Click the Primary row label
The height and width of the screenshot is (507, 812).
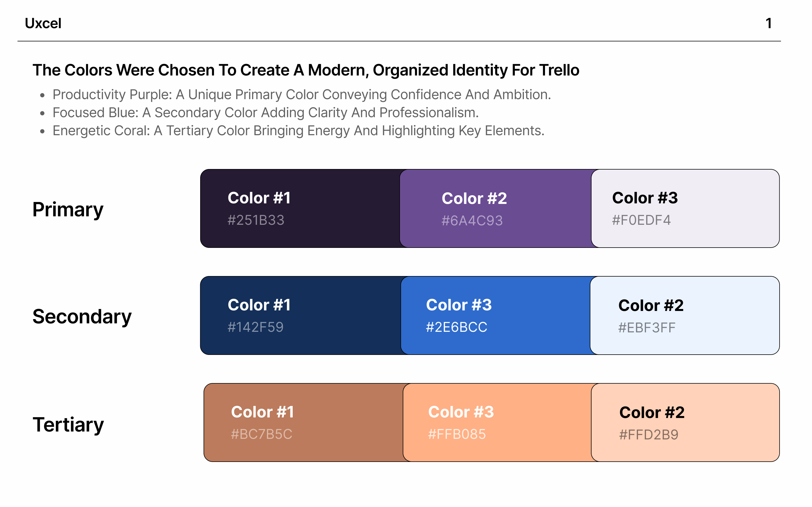tap(68, 210)
